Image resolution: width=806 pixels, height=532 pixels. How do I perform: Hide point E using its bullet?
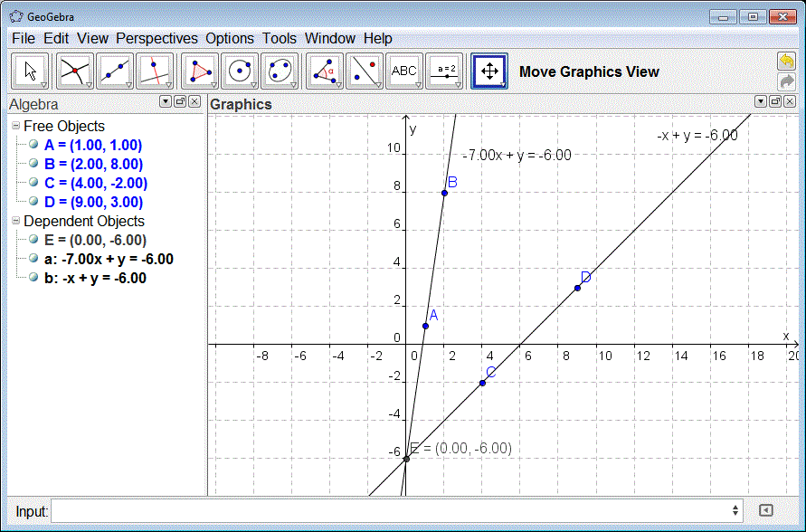[33, 240]
